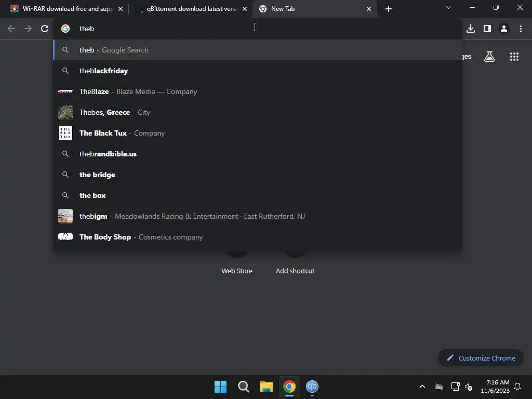
Task: Go back to previous page
Action: click(x=11, y=29)
